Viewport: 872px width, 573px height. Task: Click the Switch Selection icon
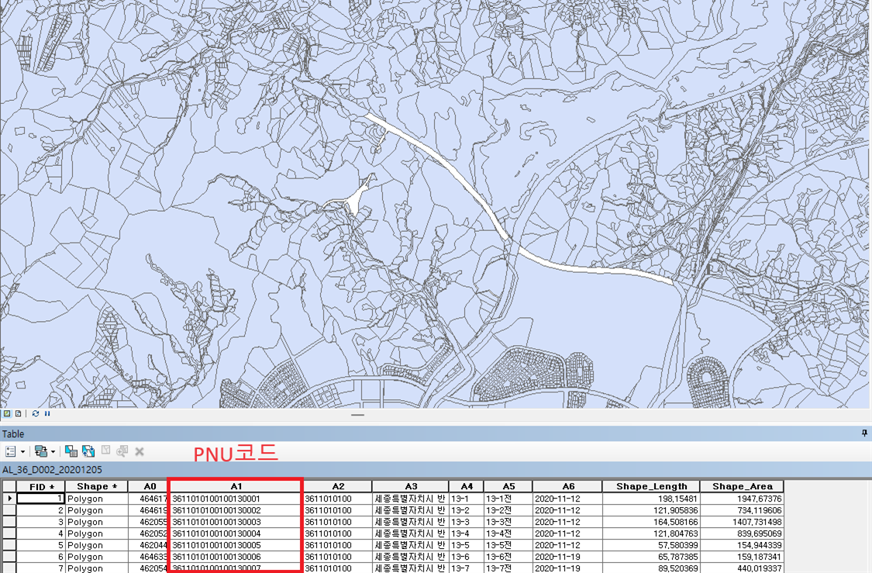[88, 451]
